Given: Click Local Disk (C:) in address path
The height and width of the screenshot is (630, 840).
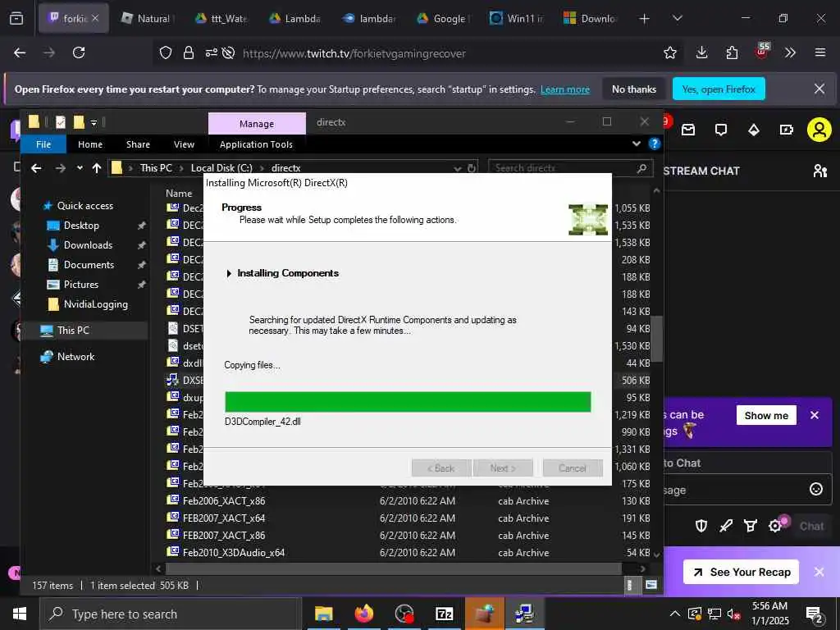Looking at the screenshot, I should (221, 168).
